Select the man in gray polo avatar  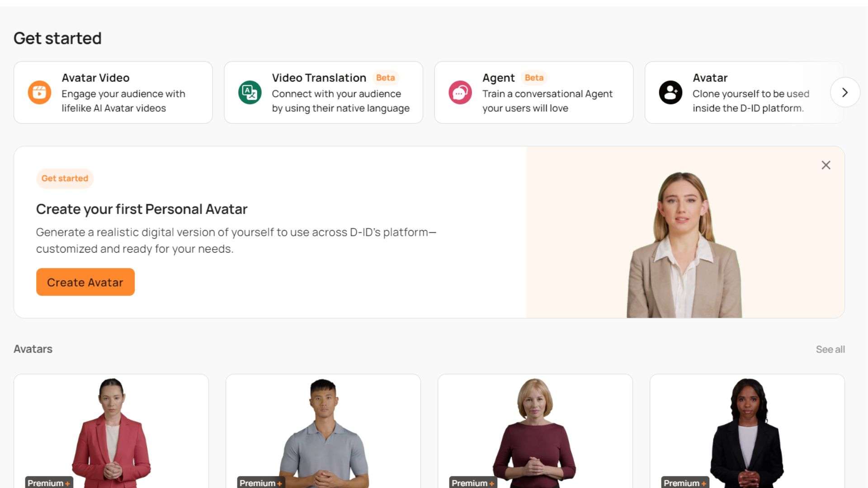pyautogui.click(x=323, y=431)
